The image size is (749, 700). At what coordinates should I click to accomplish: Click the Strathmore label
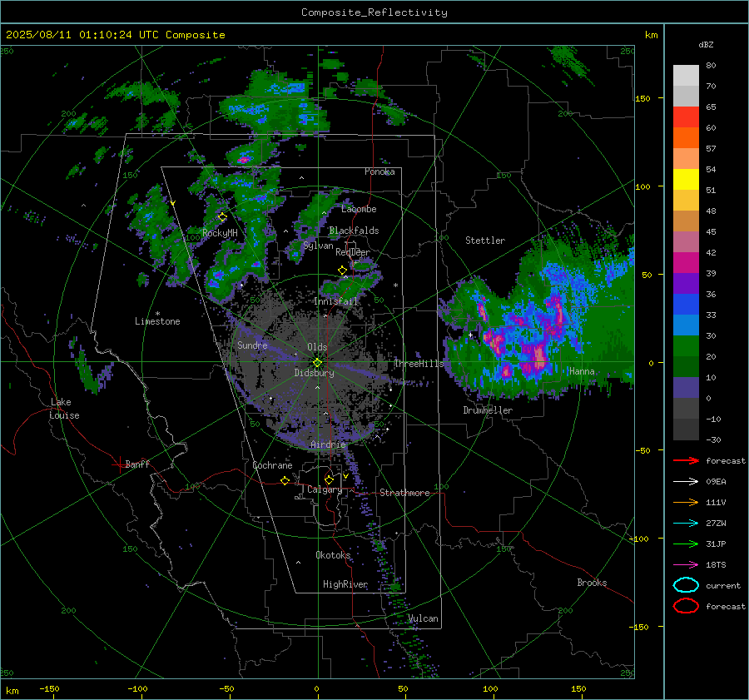[x=404, y=493]
